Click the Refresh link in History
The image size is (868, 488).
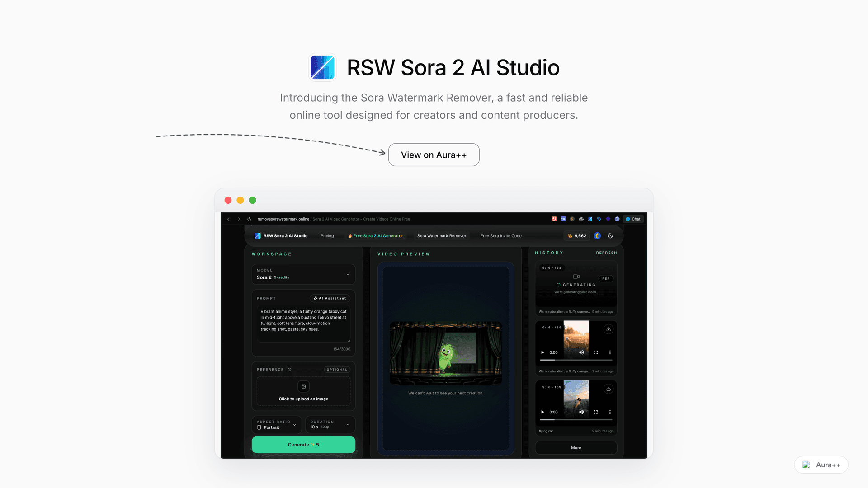point(606,253)
